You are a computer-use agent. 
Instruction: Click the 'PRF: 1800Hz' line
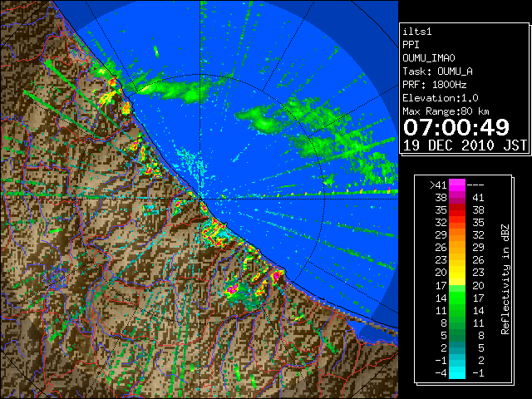point(435,85)
